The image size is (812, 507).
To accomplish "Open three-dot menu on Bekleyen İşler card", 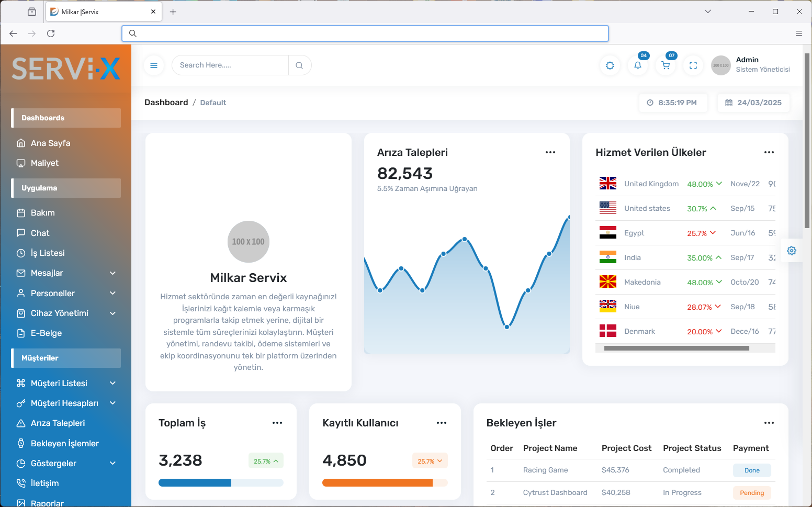I will 769,423.
